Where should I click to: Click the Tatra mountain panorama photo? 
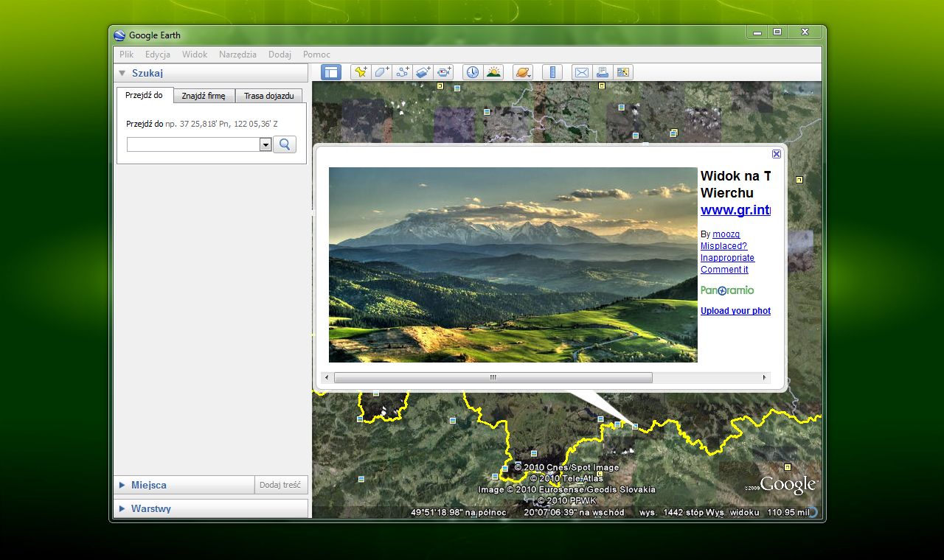tap(513, 265)
